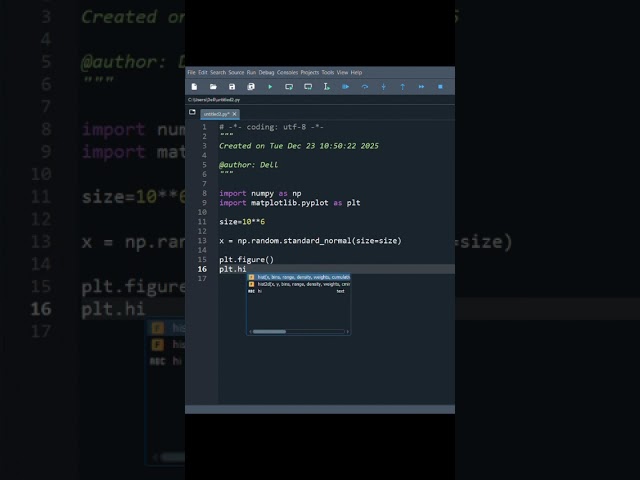Click the line 'import matplotlib.pyplot as plt'
Image resolution: width=640 pixels, height=480 pixels.
(x=290, y=202)
